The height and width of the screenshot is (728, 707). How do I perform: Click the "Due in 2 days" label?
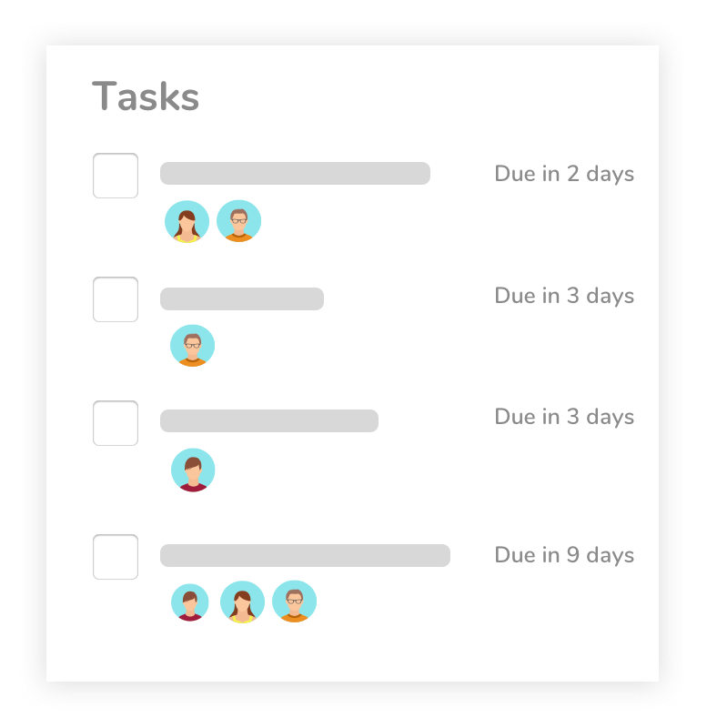(564, 174)
